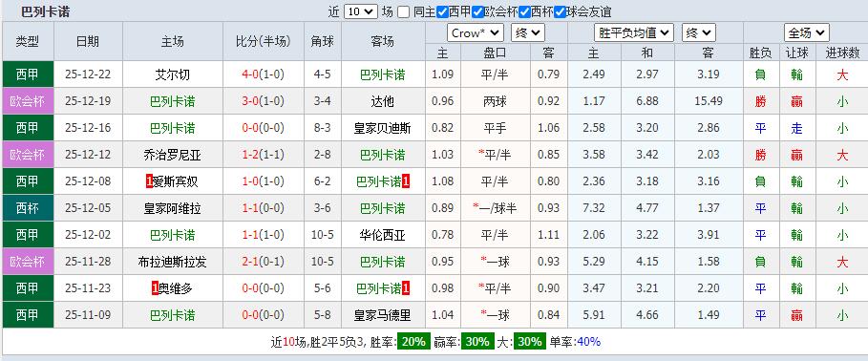Click the 20% win rate badge

tap(414, 342)
